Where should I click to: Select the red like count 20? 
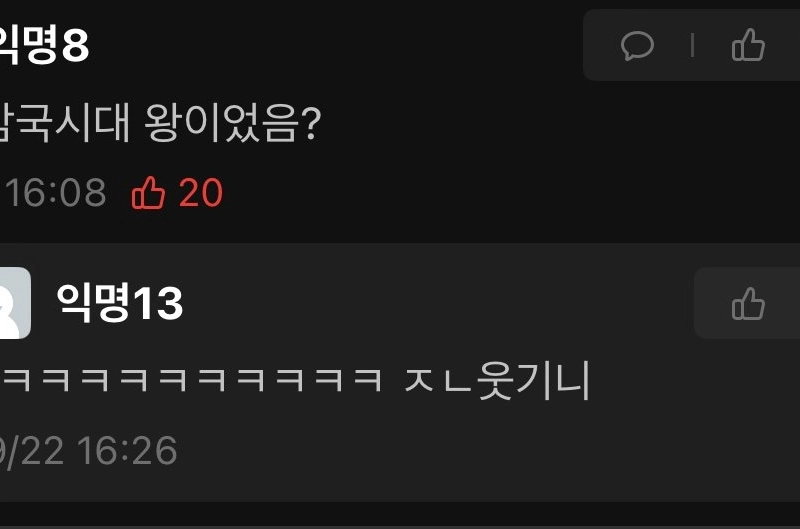coord(201,193)
